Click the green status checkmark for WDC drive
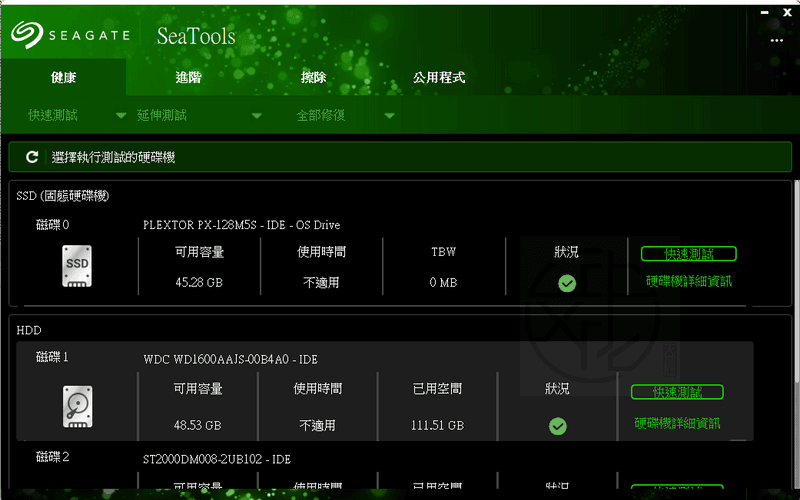Screen dimensions: 800x500 [x=558, y=426]
